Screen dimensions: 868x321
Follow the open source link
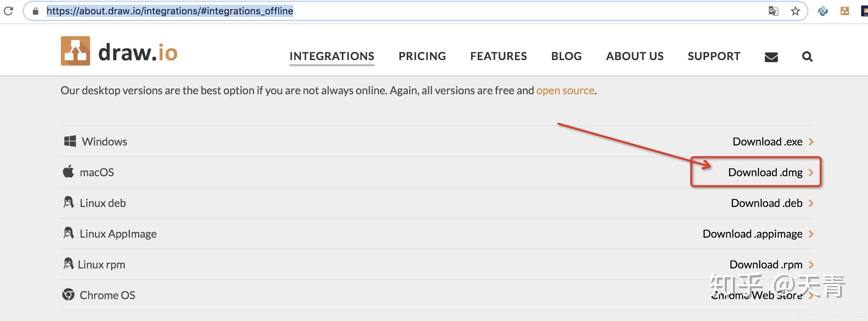[x=565, y=90]
